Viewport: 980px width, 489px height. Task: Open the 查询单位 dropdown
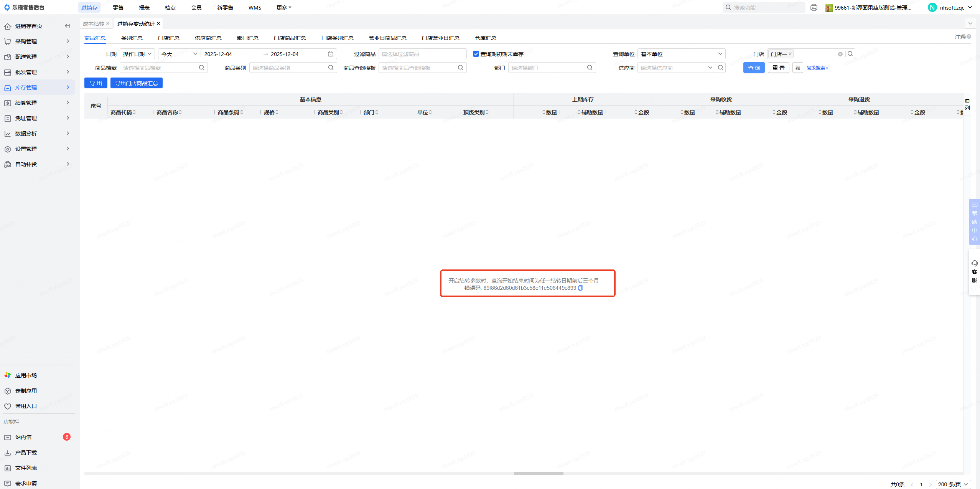[681, 54]
